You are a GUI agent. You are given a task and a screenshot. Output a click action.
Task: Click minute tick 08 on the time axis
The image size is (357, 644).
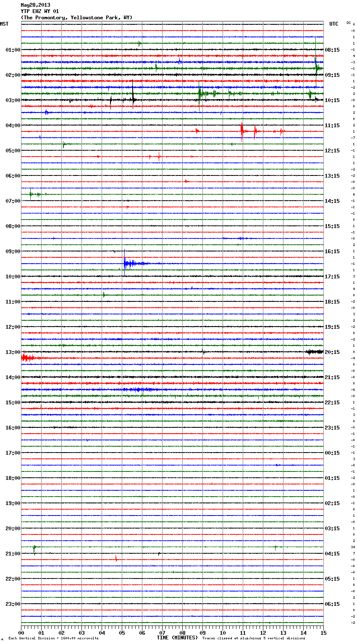[182, 633]
